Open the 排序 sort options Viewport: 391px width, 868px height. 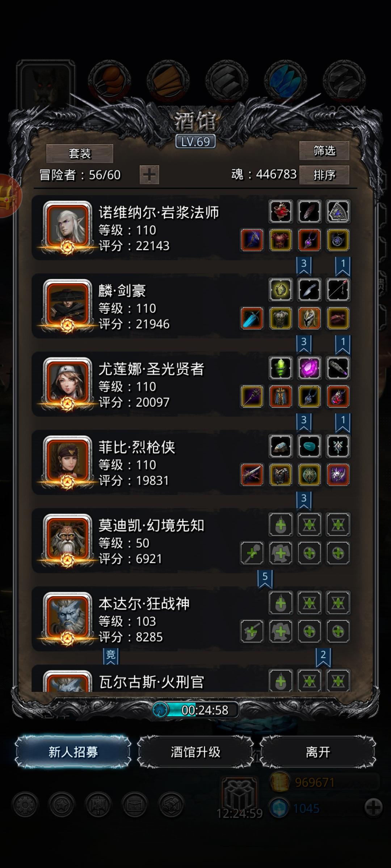[324, 175]
